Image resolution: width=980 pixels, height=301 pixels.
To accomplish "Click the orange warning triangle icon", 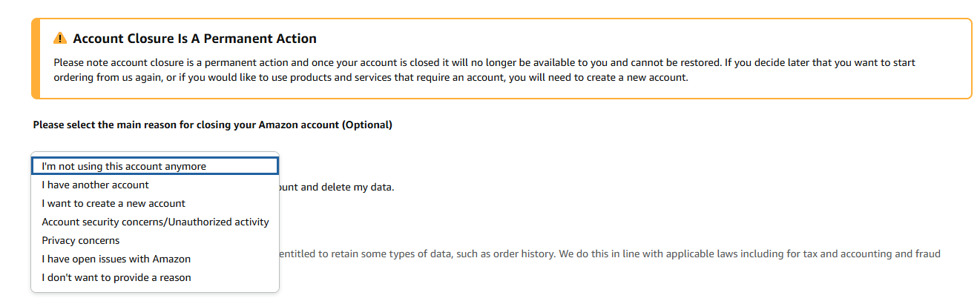I will click(60, 39).
